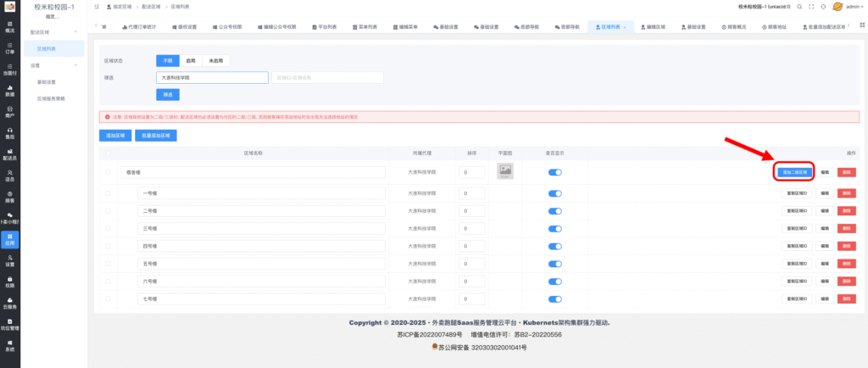Toggle the 是否显示 switch for 四号楼
The height and width of the screenshot is (368, 868).
[x=554, y=246]
